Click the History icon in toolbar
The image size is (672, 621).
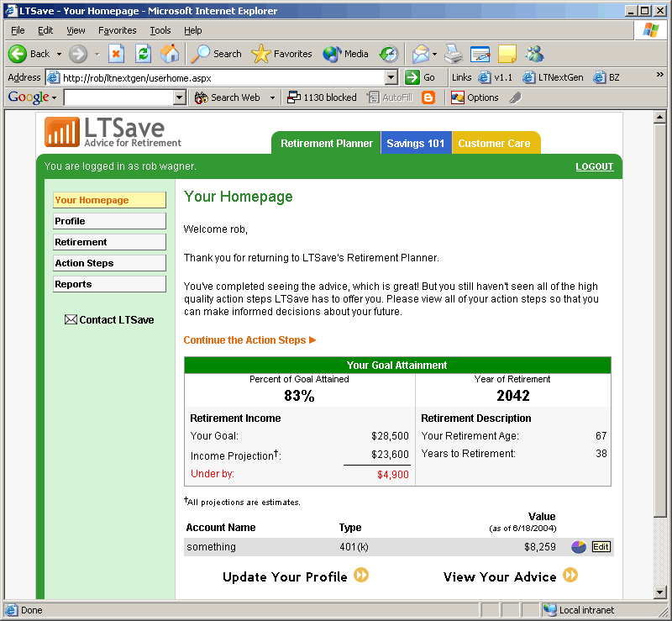click(388, 54)
